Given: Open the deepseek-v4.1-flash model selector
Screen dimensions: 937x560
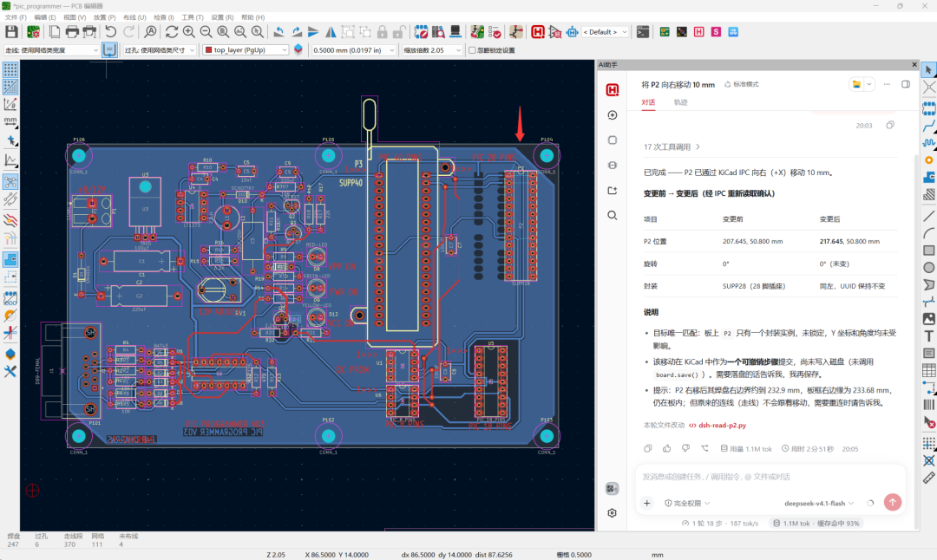Looking at the screenshot, I should [x=819, y=504].
